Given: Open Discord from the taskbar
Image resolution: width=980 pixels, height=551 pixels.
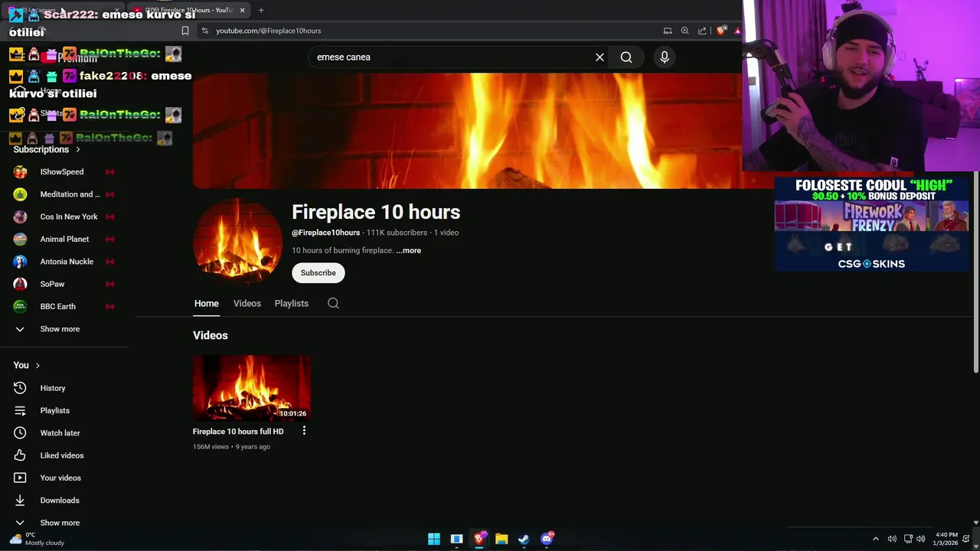Looking at the screenshot, I should (547, 539).
